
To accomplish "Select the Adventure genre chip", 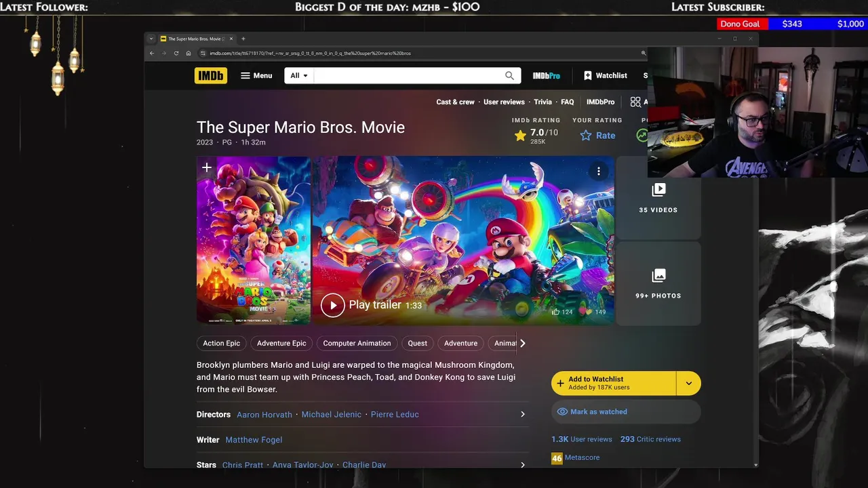I will pos(460,343).
